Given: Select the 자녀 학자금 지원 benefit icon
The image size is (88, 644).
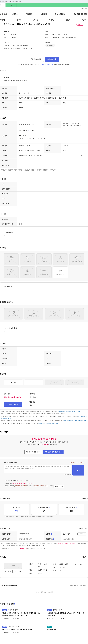Looking at the screenshot, I should tap(77, 259).
